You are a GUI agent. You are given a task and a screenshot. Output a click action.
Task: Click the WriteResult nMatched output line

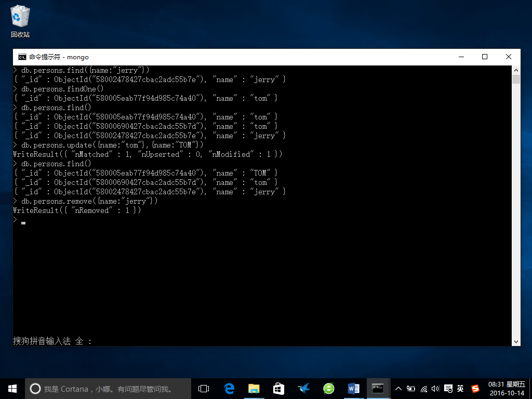click(148, 154)
